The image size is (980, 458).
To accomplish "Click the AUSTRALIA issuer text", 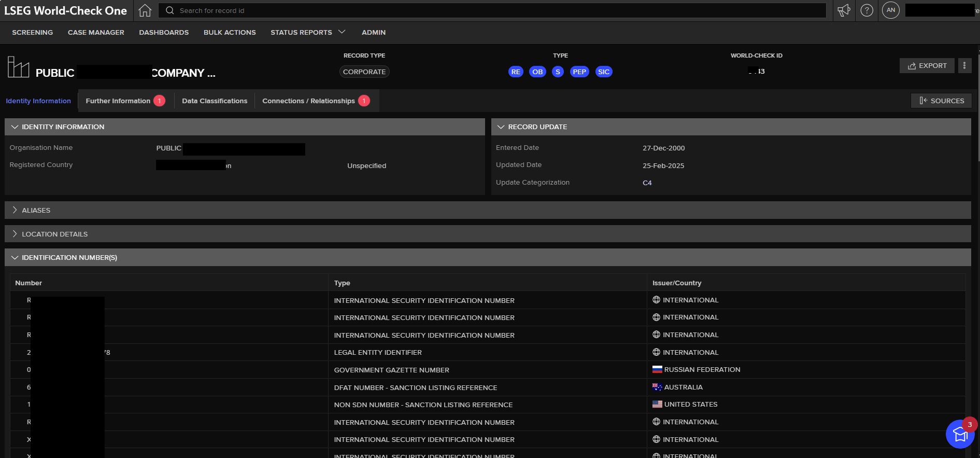I will pos(684,387).
